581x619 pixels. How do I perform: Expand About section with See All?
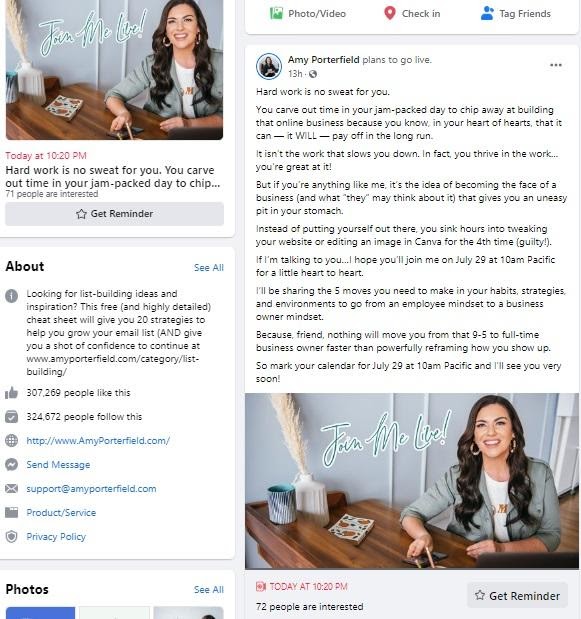click(x=208, y=268)
